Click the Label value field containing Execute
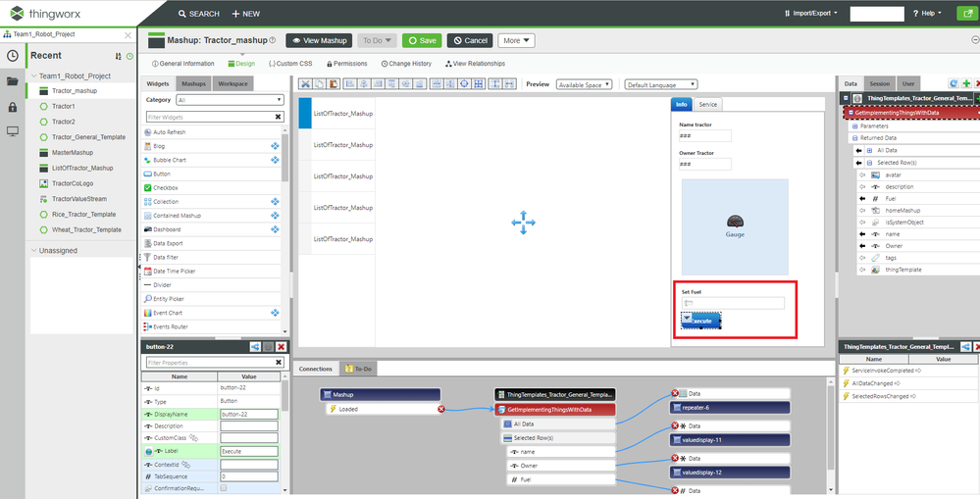The height and width of the screenshot is (499, 980). 249,451
